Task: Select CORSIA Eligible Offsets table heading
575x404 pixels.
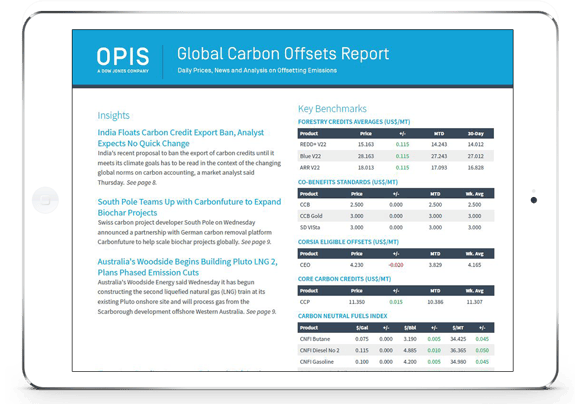Action: pyautogui.click(x=348, y=242)
